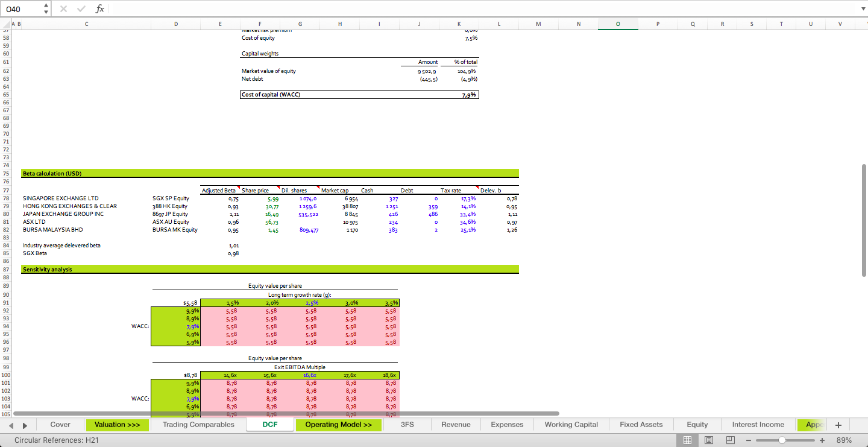
Task: Click the Beta calculation (USD) header
Action: [52, 174]
